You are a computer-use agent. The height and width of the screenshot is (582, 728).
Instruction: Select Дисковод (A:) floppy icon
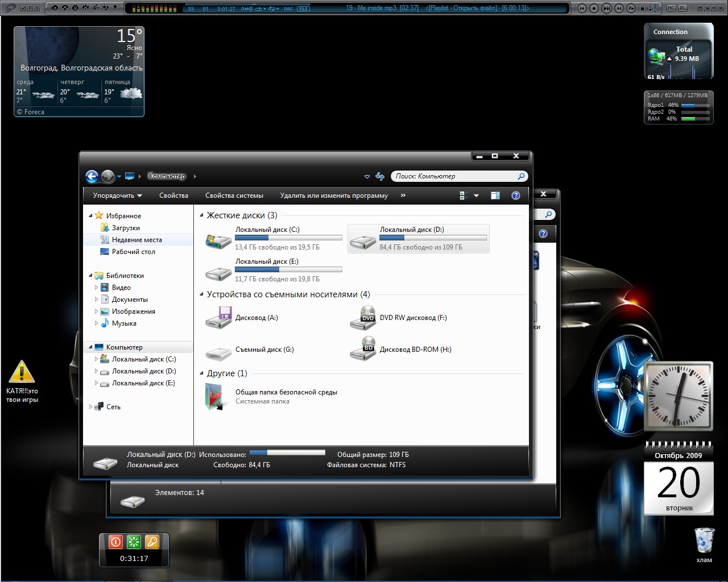pos(218,318)
